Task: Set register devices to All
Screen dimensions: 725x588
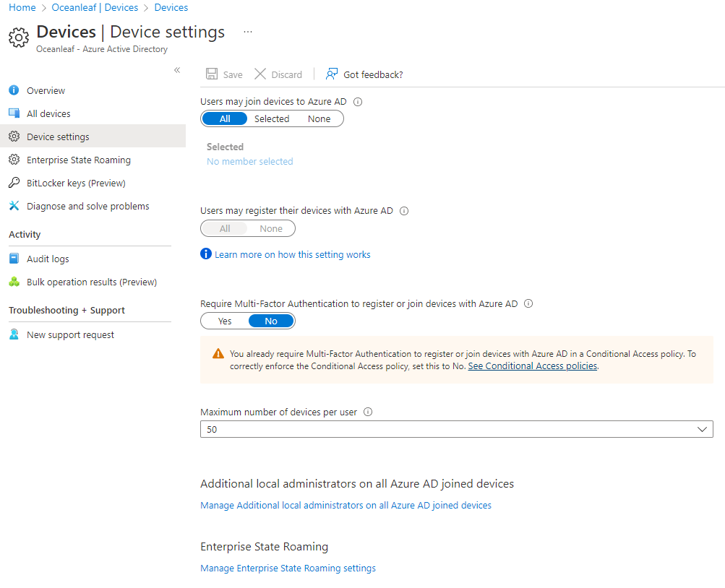Action: (225, 229)
